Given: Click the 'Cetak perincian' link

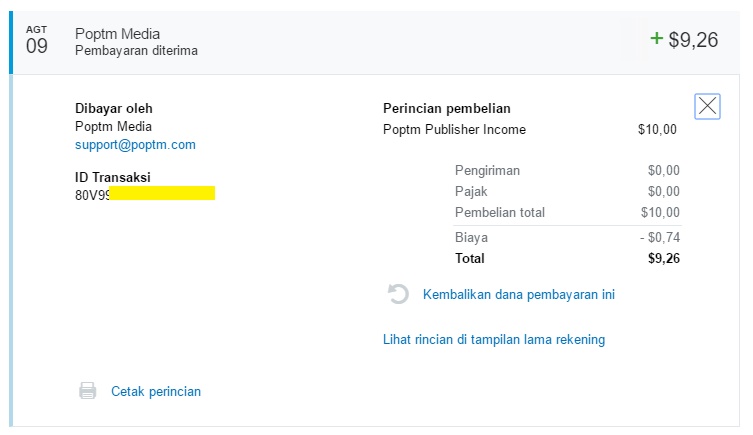Looking at the screenshot, I should (x=156, y=392).
